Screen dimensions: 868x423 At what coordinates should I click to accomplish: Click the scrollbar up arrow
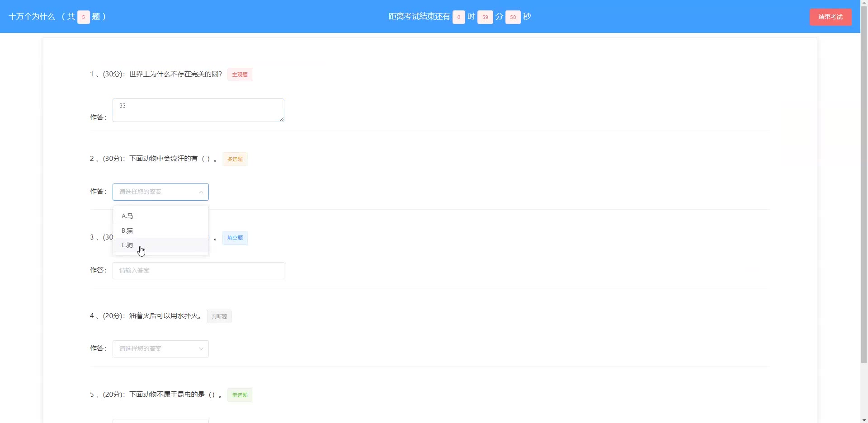pos(864,3)
